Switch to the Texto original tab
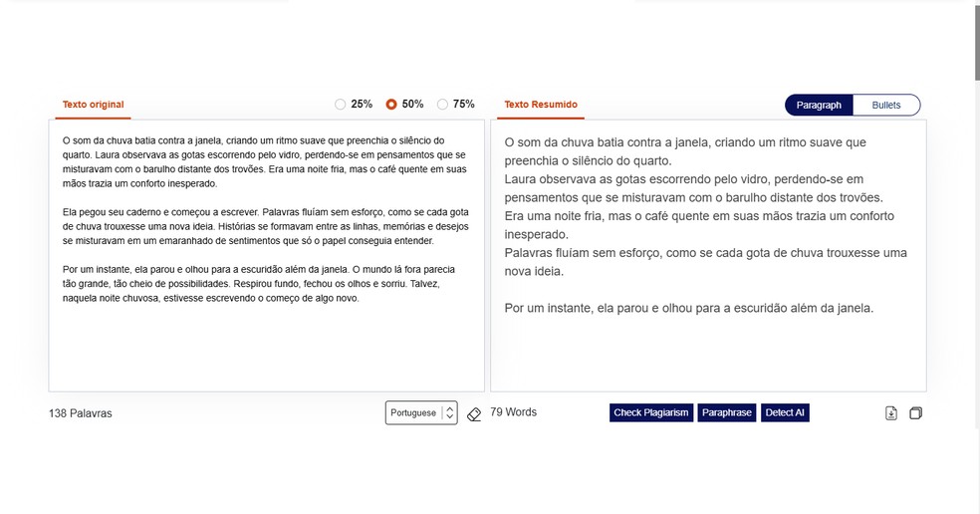980x514 pixels. (x=93, y=105)
